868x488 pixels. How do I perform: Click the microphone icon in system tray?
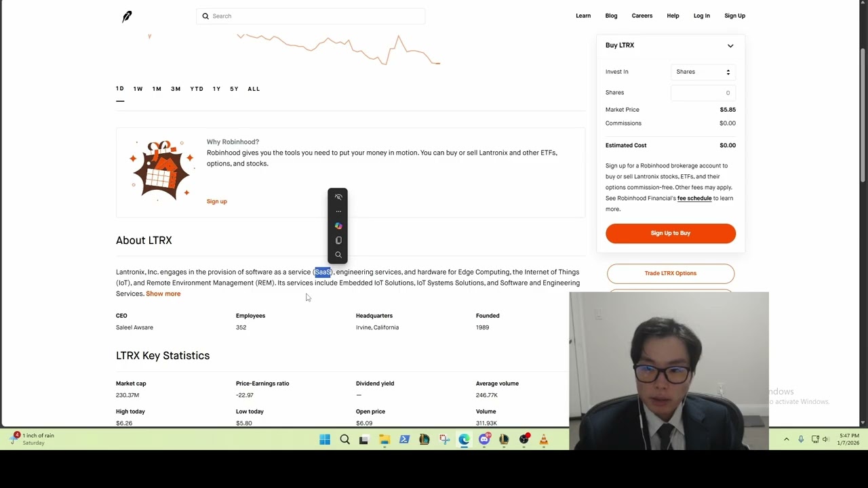click(801, 439)
